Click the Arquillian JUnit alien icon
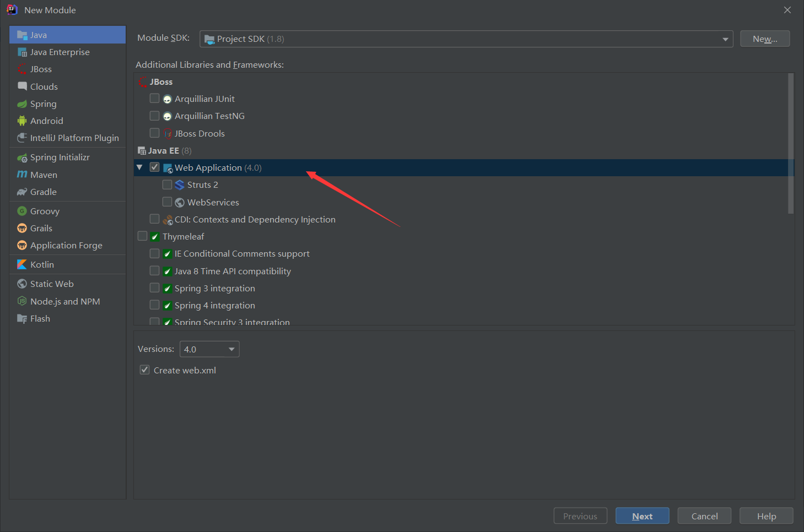Viewport: 804px width, 532px height. (168, 99)
